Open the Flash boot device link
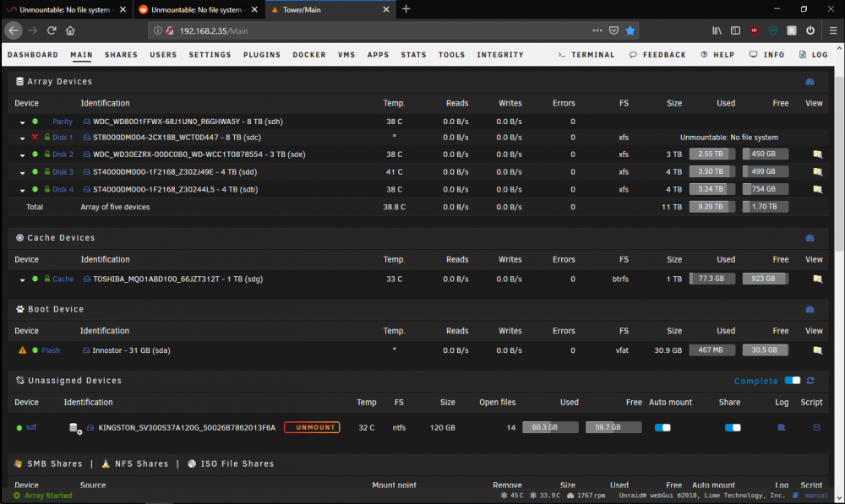Viewport: 845px width, 504px height. coord(51,350)
